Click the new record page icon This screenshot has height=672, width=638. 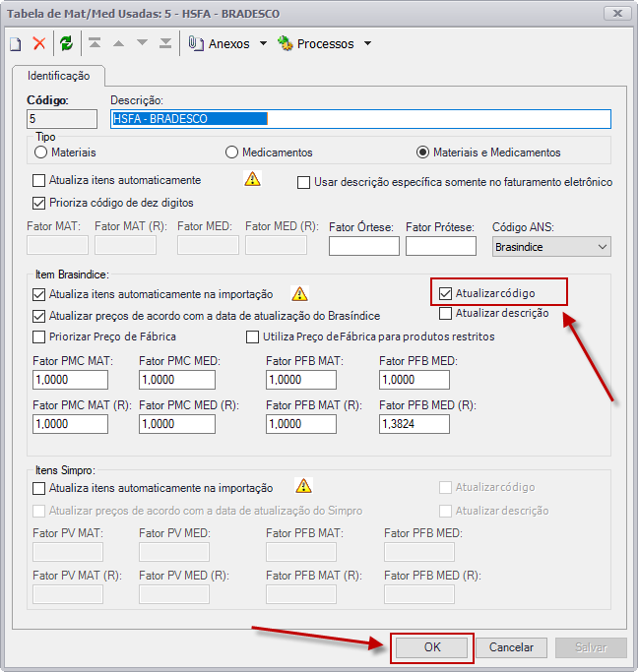pyautogui.click(x=16, y=43)
